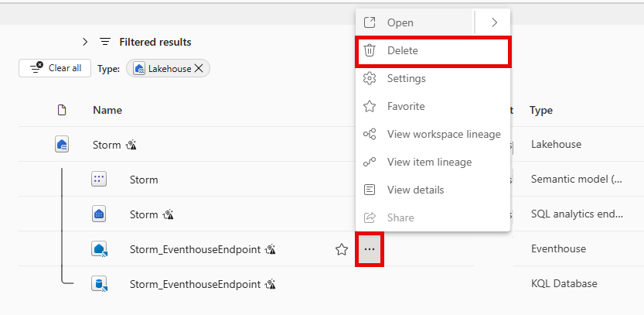Viewport: 644px width, 315px height.
Task: Expand the Open submenu arrow
Action: [494, 23]
